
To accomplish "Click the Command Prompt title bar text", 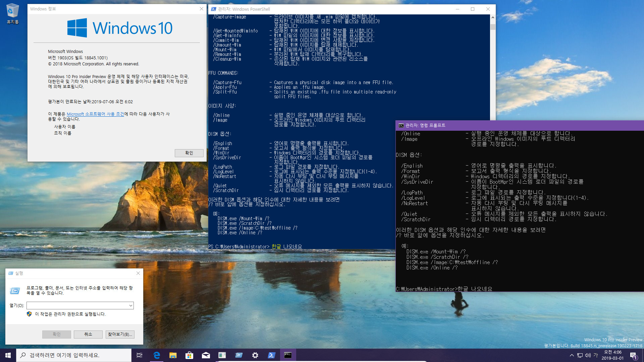I will 425,125.
